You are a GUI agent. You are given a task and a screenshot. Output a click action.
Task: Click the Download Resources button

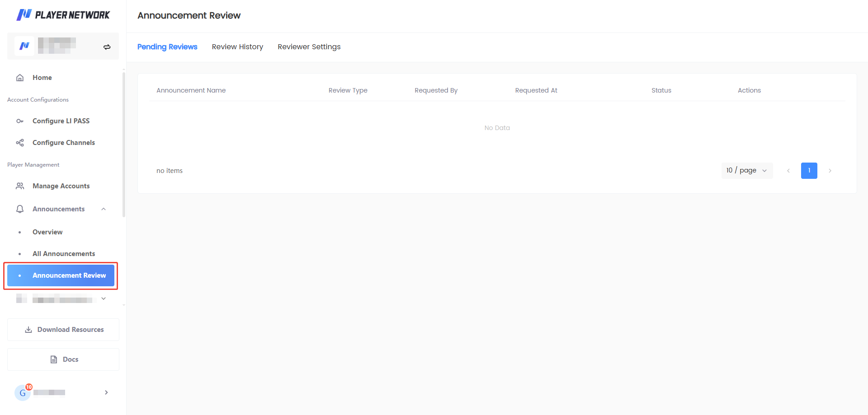tap(63, 330)
